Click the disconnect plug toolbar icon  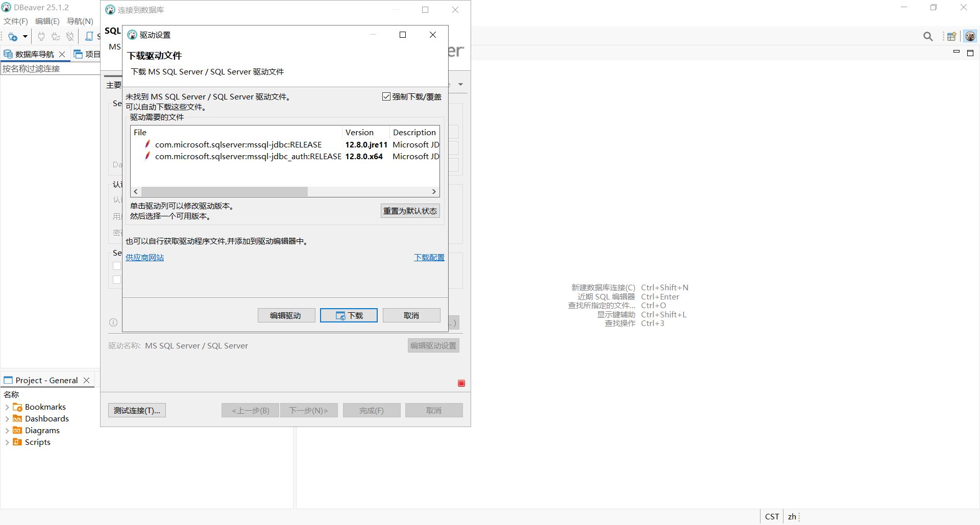(x=70, y=37)
